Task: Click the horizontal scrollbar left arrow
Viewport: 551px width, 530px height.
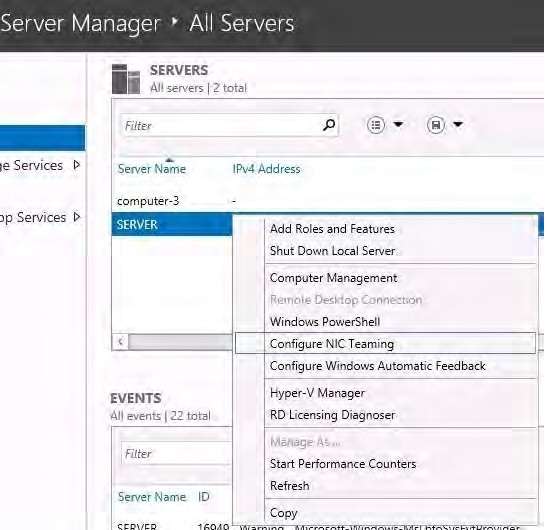Action: [x=120, y=341]
